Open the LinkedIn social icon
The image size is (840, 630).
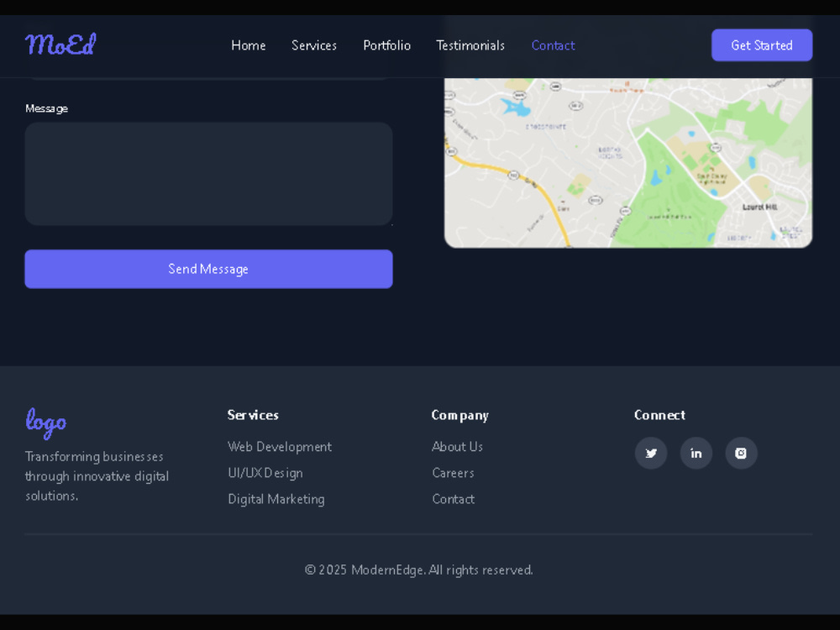696,454
